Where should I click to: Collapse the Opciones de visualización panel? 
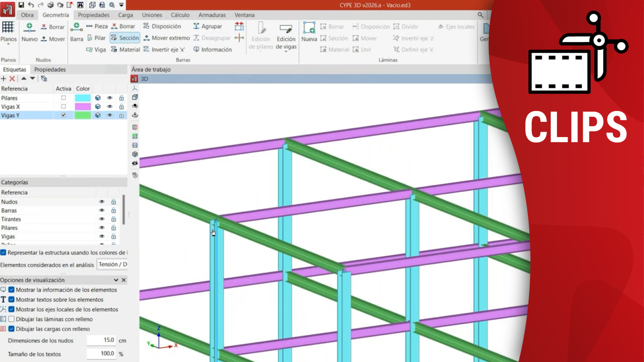pos(116,280)
